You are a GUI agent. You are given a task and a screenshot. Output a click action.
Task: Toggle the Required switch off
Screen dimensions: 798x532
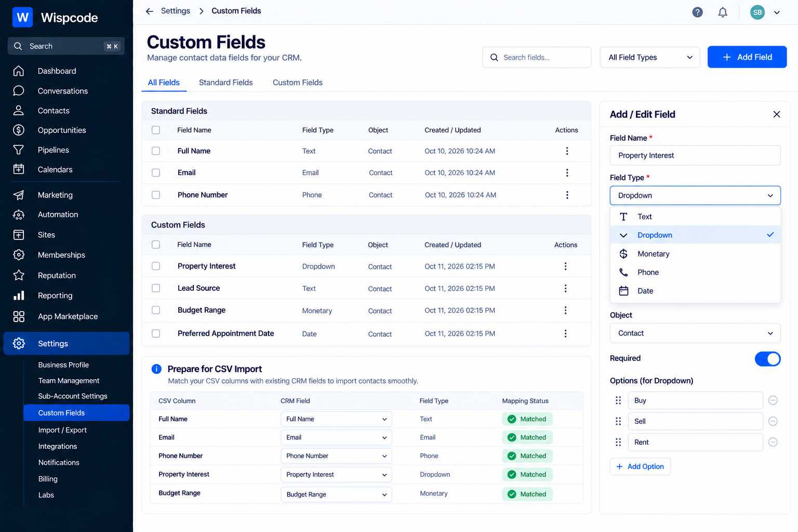tap(768, 359)
